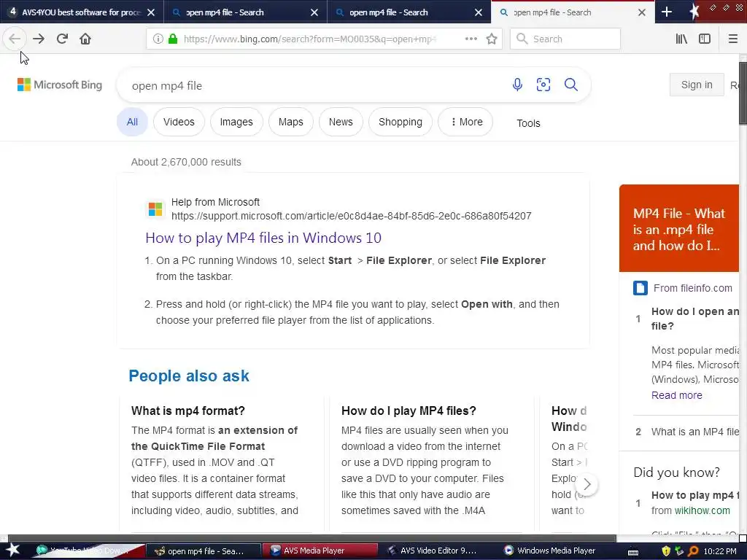
Task: Close the AVS4YOU best software tab
Action: [x=151, y=12]
